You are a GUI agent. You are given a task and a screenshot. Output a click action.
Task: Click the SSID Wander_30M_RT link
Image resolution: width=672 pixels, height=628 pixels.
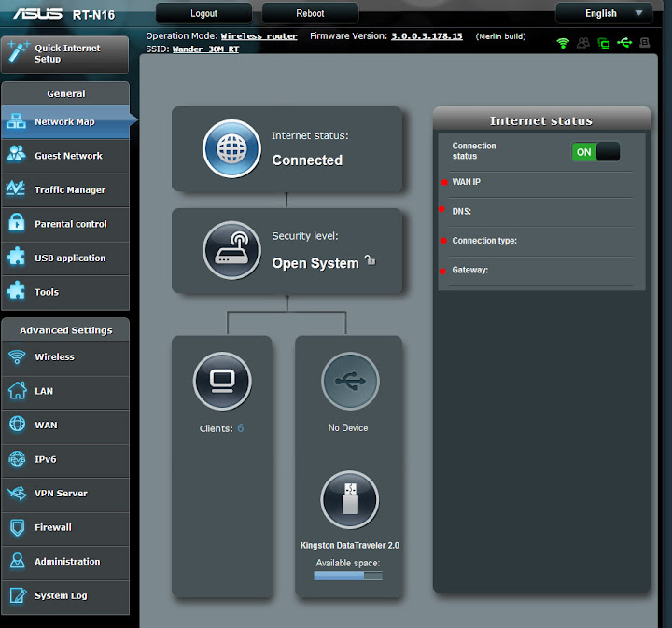[x=205, y=49]
